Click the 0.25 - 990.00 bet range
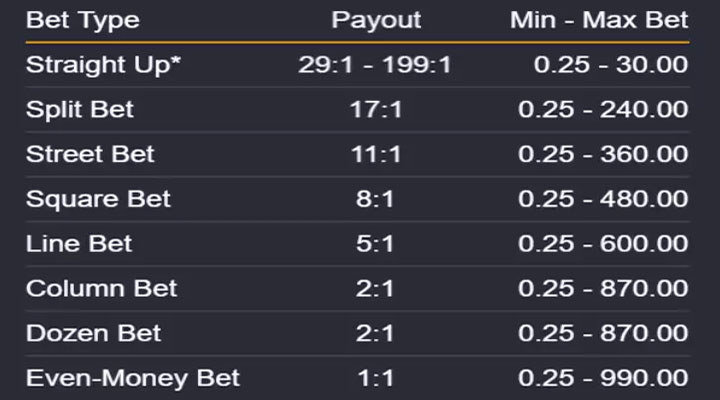720x400 pixels. pyautogui.click(x=603, y=379)
